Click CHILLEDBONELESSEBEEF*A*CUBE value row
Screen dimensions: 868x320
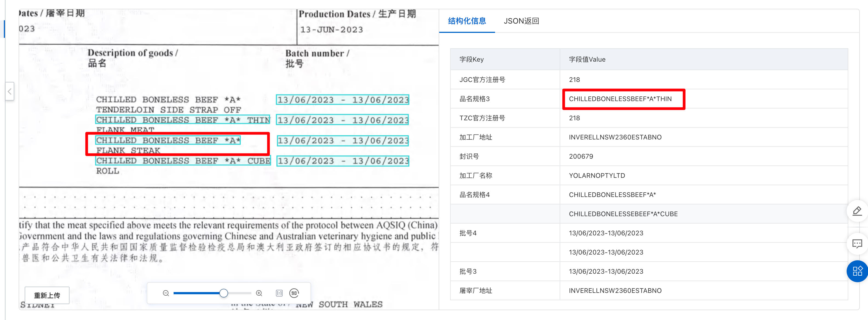(623, 214)
